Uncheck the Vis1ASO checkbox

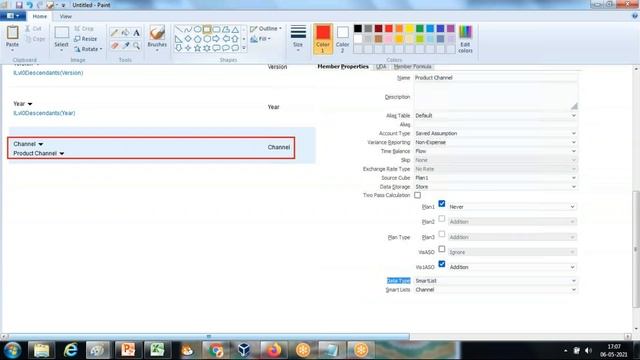[x=442, y=264]
